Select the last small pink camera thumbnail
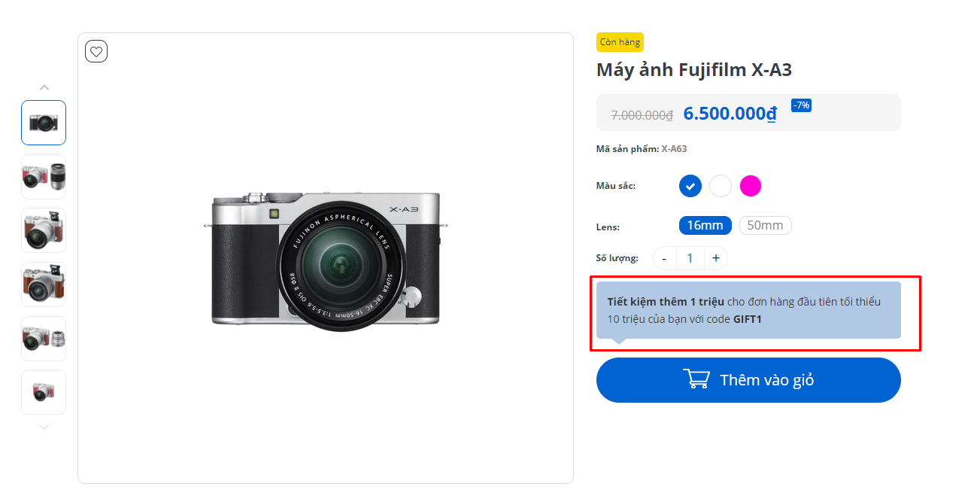Viewport: 980px width, 496px height. pyautogui.click(x=44, y=392)
